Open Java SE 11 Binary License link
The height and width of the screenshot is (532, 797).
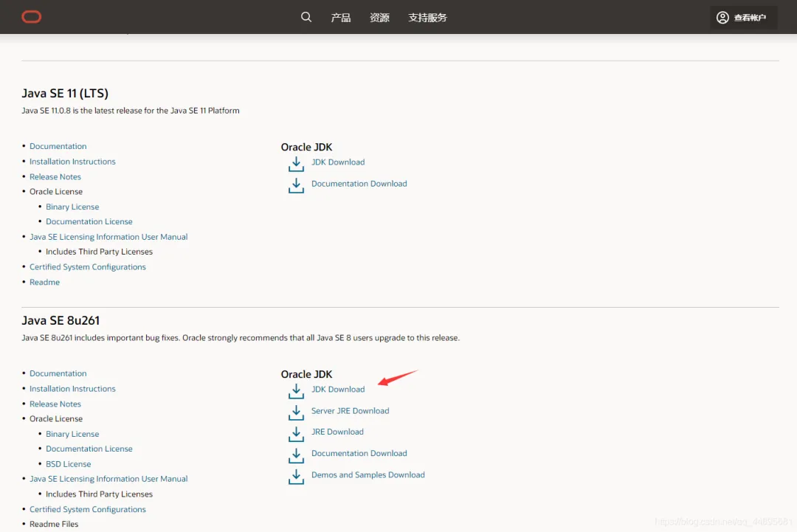coord(72,207)
